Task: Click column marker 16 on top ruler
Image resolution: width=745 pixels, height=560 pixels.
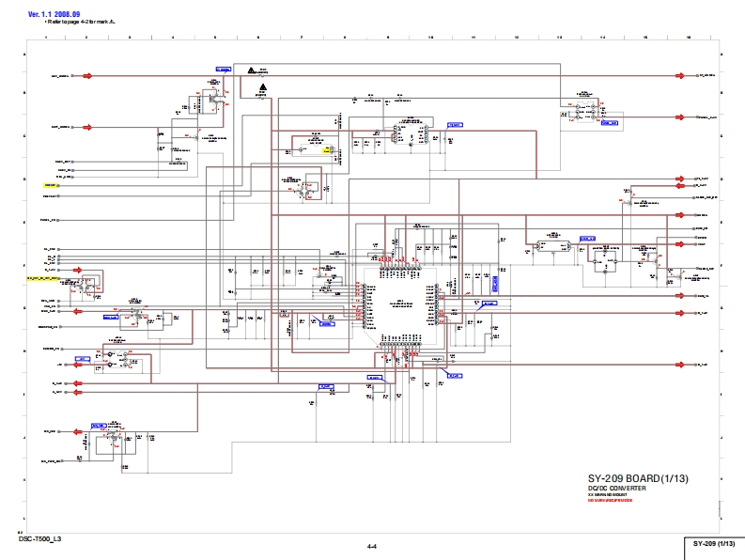Action: [x=690, y=37]
